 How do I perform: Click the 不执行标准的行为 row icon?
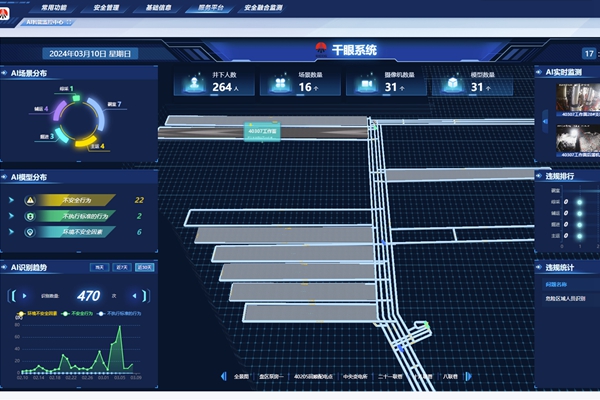[29, 216]
